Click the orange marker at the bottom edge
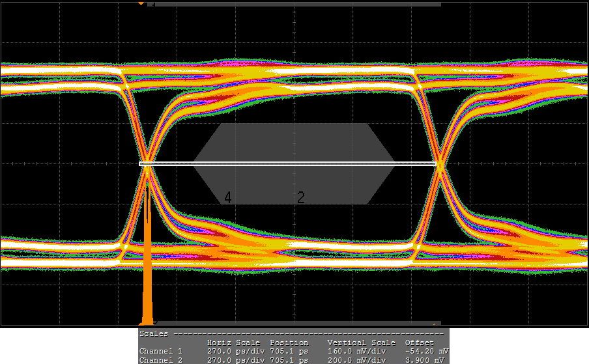Image resolution: width=589 pixels, height=364 pixels. 141,322
